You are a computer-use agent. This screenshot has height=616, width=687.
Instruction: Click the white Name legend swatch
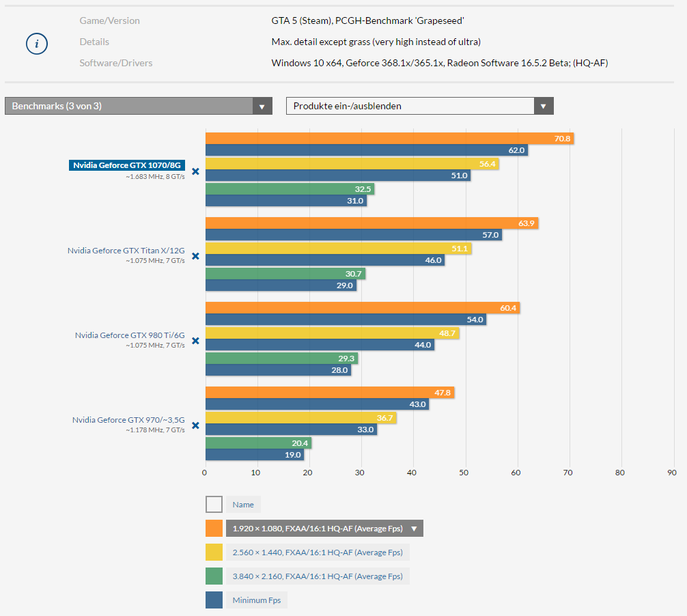click(214, 504)
